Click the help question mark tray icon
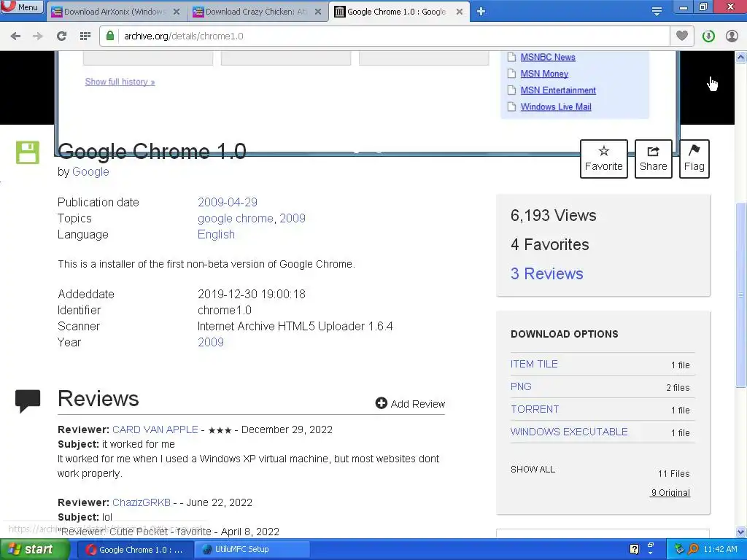Viewport: 747px width, 560px height. click(x=634, y=549)
